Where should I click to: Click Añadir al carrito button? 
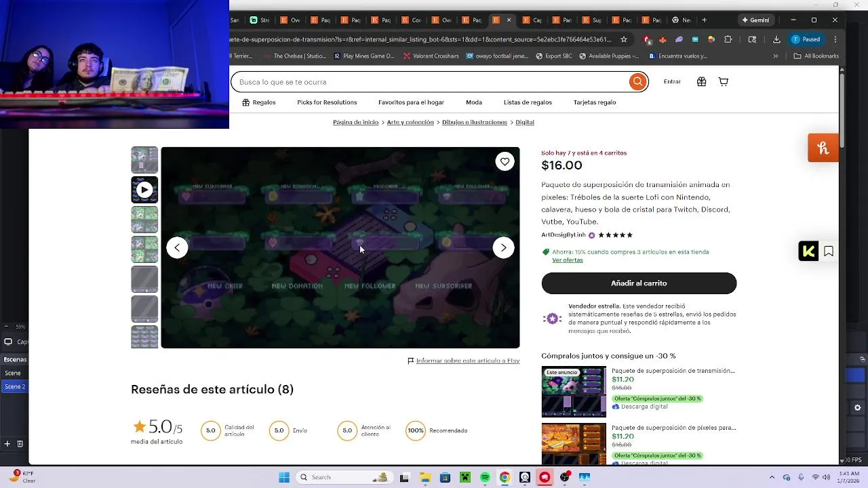pyautogui.click(x=639, y=283)
